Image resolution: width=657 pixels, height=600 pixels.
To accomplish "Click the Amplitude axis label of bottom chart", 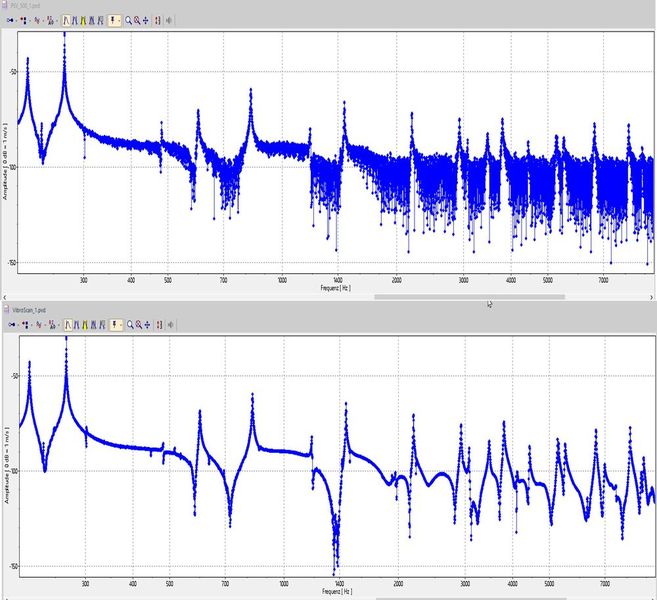I will (x=6, y=465).
